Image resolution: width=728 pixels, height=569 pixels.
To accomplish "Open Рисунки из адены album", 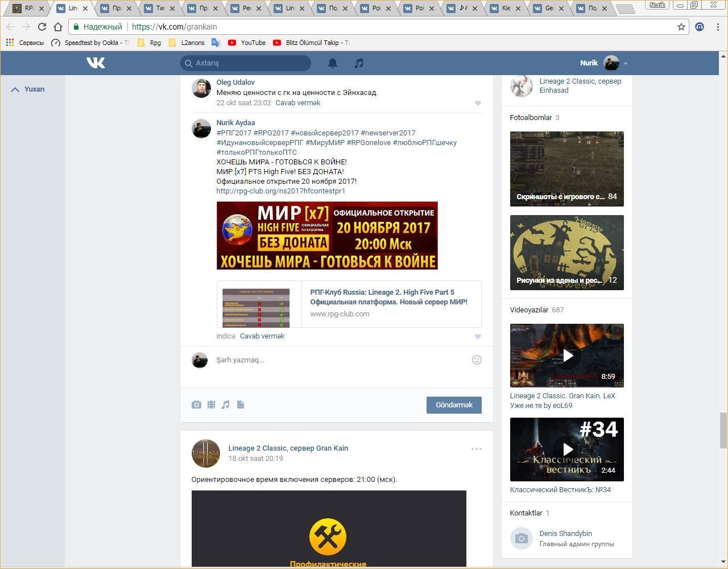I will tap(566, 253).
